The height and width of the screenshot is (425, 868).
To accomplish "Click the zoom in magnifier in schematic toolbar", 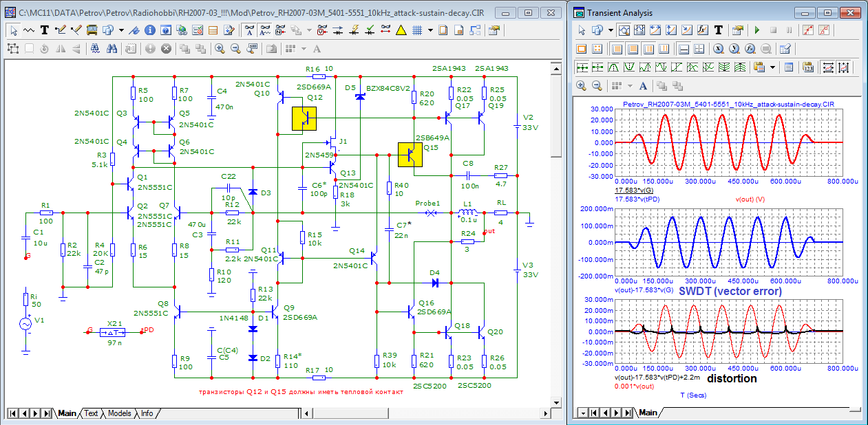I will [220, 49].
